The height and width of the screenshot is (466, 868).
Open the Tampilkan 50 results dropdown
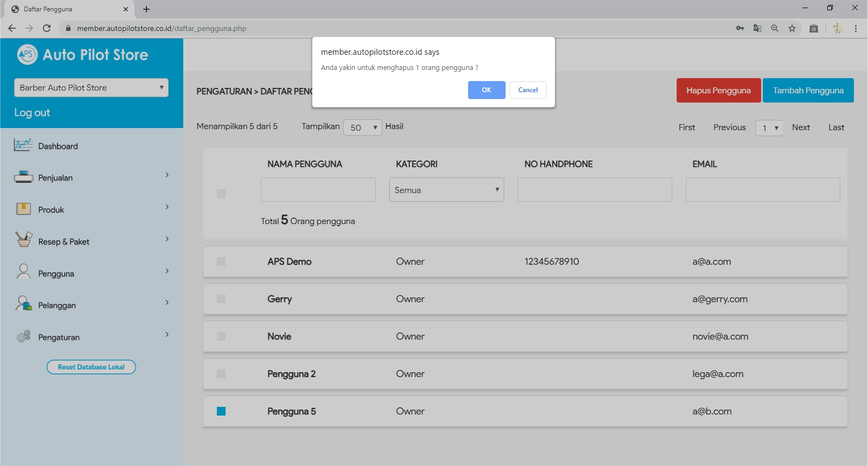pyautogui.click(x=362, y=127)
